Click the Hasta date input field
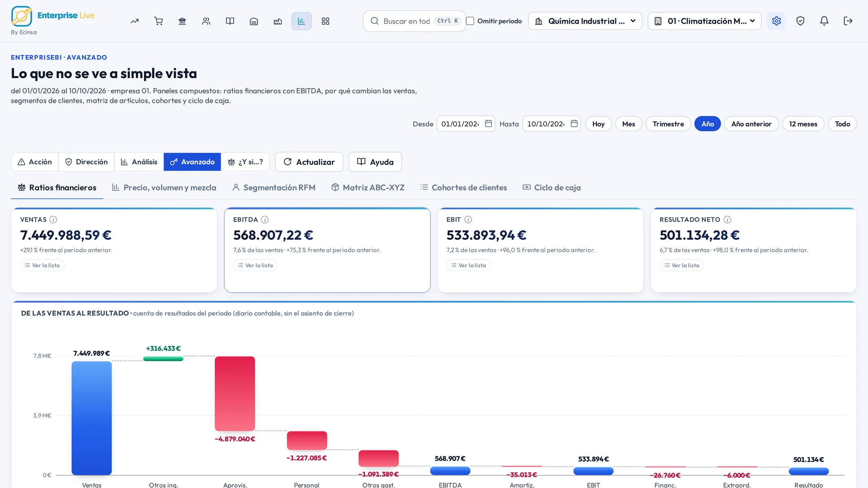This screenshot has width=868, height=488. point(552,124)
